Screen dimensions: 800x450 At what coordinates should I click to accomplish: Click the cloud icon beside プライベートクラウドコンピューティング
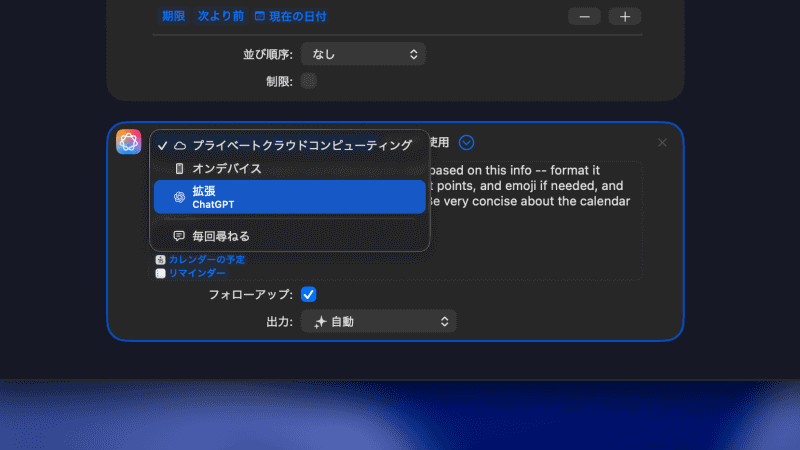[x=180, y=146]
